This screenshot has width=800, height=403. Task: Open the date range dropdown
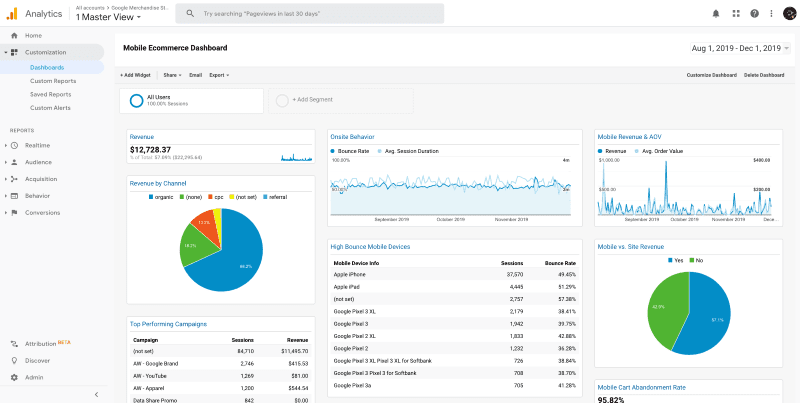pos(739,48)
